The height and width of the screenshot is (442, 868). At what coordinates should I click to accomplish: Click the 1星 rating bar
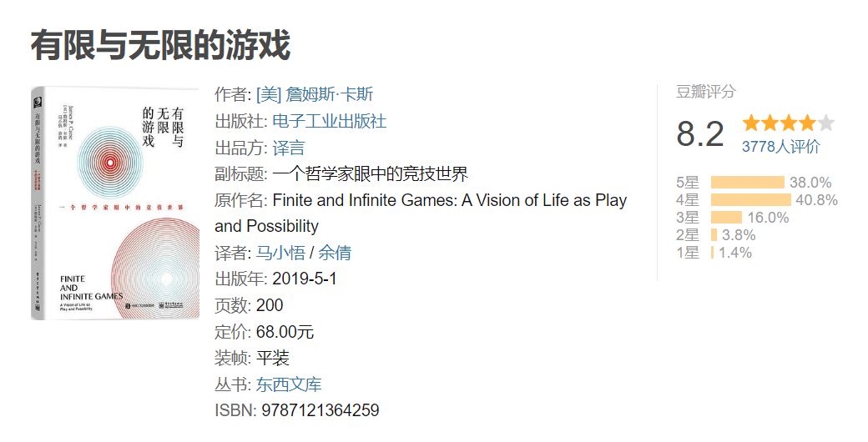713,253
